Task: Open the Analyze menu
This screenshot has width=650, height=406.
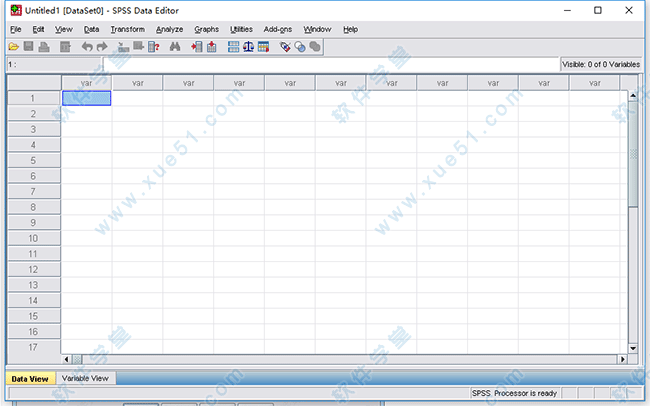Action: [170, 29]
